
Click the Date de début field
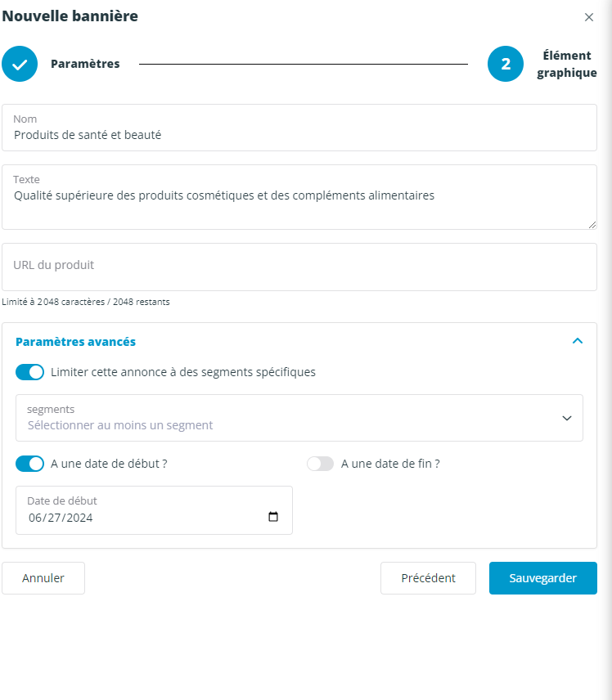[x=154, y=510]
